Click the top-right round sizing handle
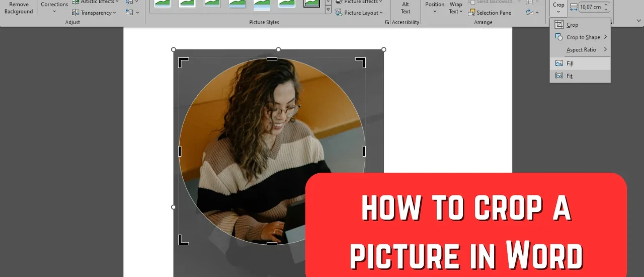This screenshot has width=644, height=277. (384, 49)
